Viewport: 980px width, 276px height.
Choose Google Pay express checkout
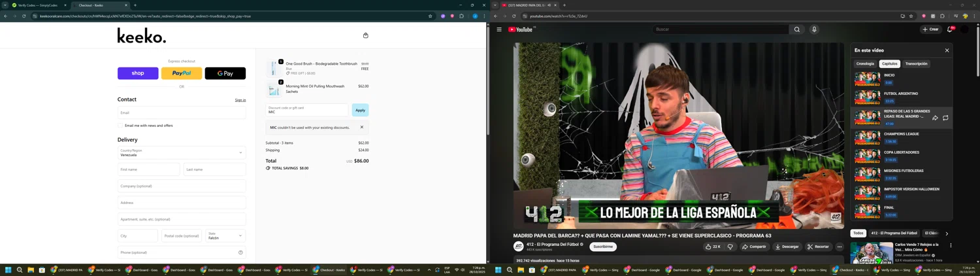225,73
